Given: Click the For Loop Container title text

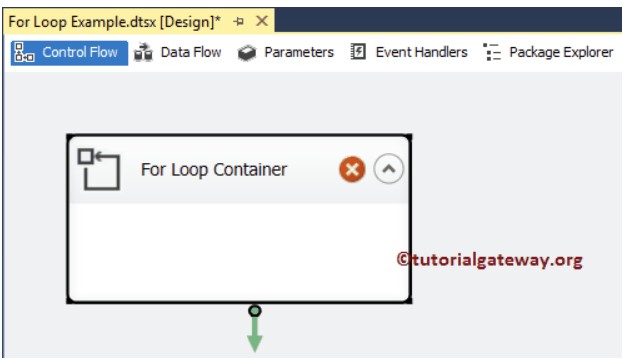Looking at the screenshot, I should [x=214, y=170].
